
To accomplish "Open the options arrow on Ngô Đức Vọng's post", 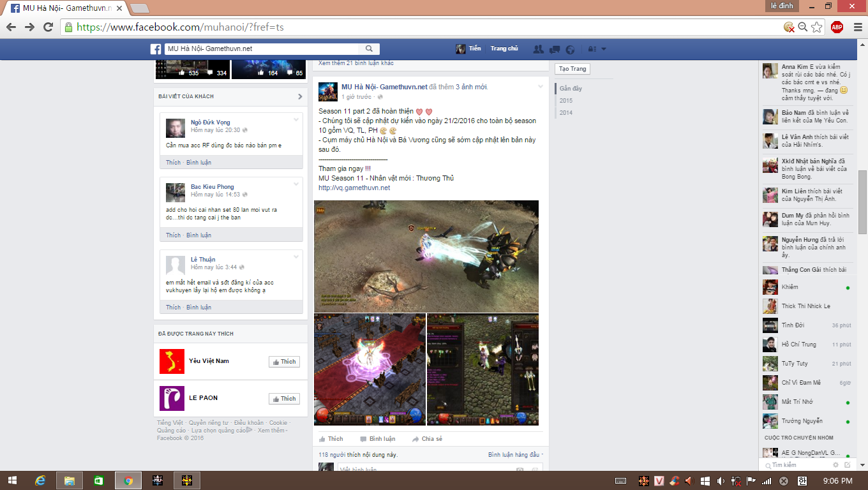I will pyautogui.click(x=296, y=119).
